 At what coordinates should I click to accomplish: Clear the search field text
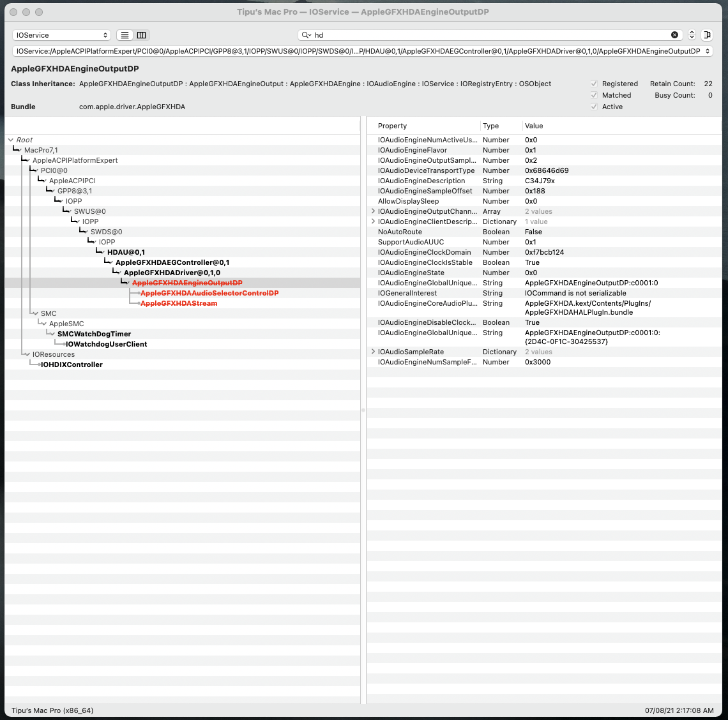point(674,35)
